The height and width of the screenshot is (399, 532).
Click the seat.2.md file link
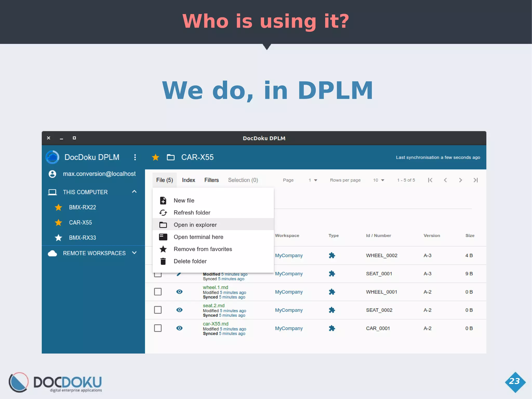(214, 306)
